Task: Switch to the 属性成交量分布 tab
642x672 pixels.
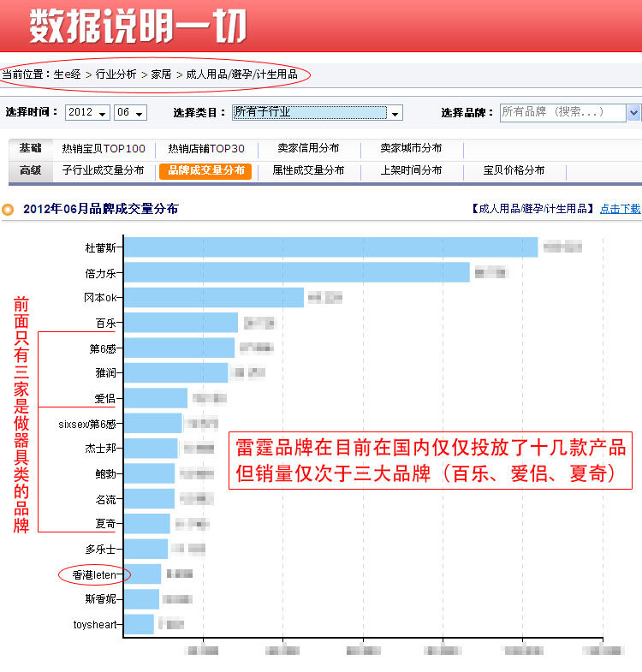Action: point(308,171)
